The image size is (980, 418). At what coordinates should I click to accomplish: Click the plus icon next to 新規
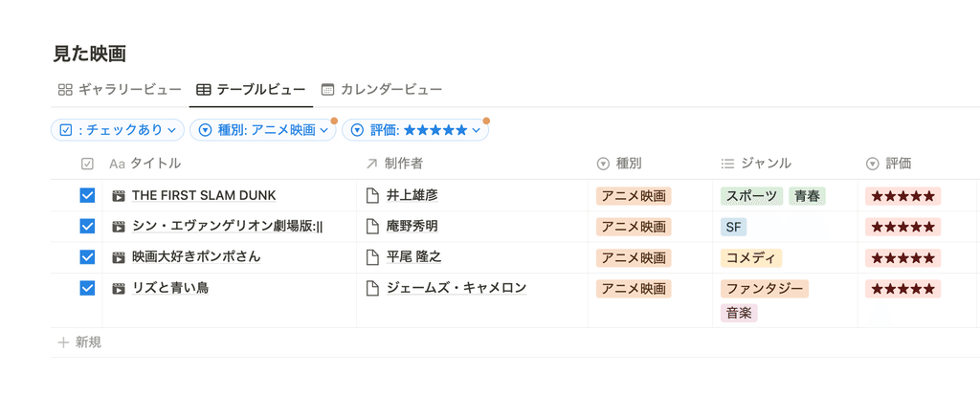(62, 342)
